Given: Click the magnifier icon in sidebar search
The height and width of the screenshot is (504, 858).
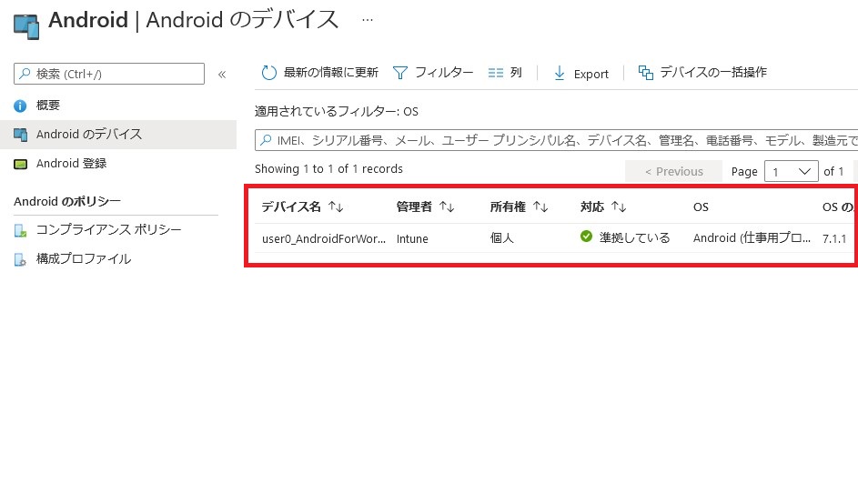Looking at the screenshot, I should point(25,74).
